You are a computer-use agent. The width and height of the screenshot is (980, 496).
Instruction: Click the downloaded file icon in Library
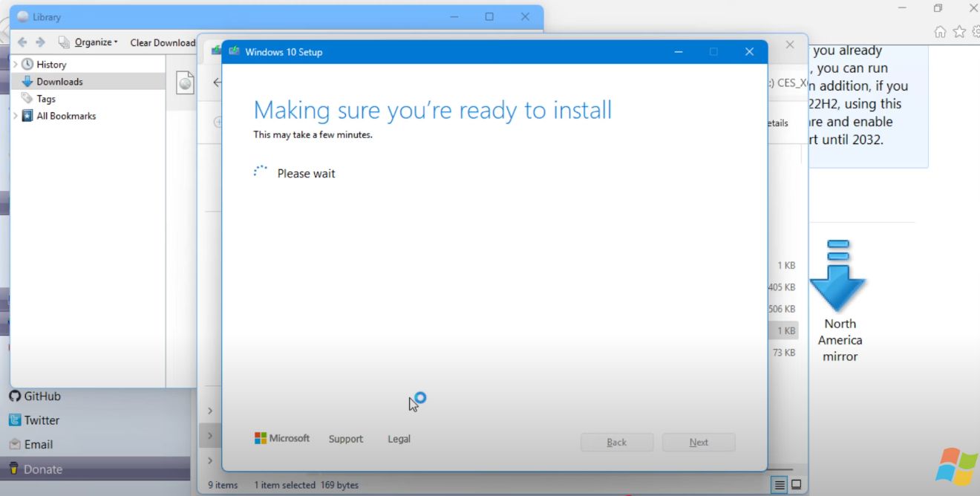tap(185, 83)
